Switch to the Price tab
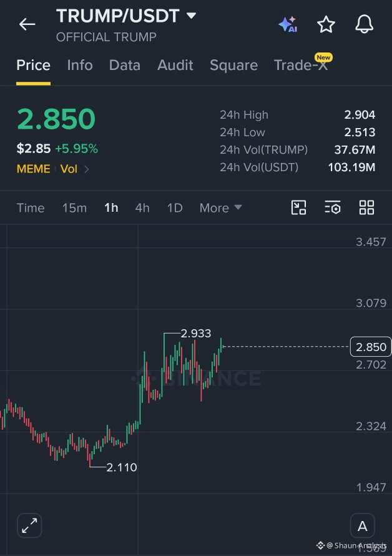 tap(33, 65)
